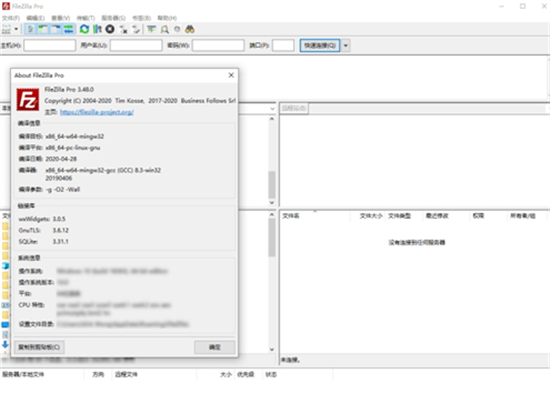Toggle the remote directory tree view
Image resolution: width=550 pixels, height=414 pixels.
point(56,29)
